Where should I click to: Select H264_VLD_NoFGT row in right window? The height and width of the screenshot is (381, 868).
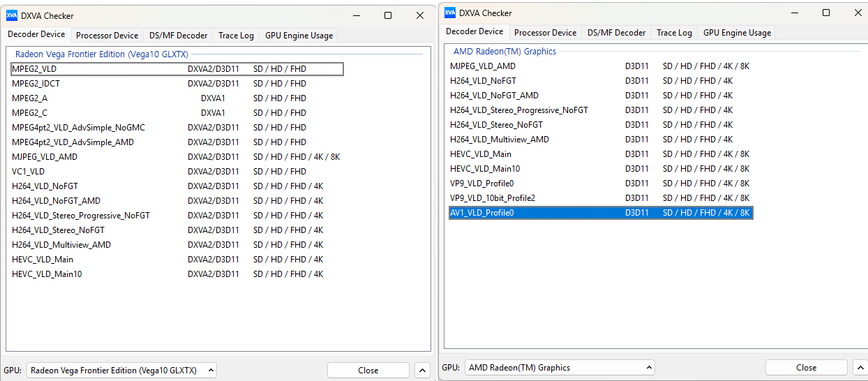[x=601, y=81]
